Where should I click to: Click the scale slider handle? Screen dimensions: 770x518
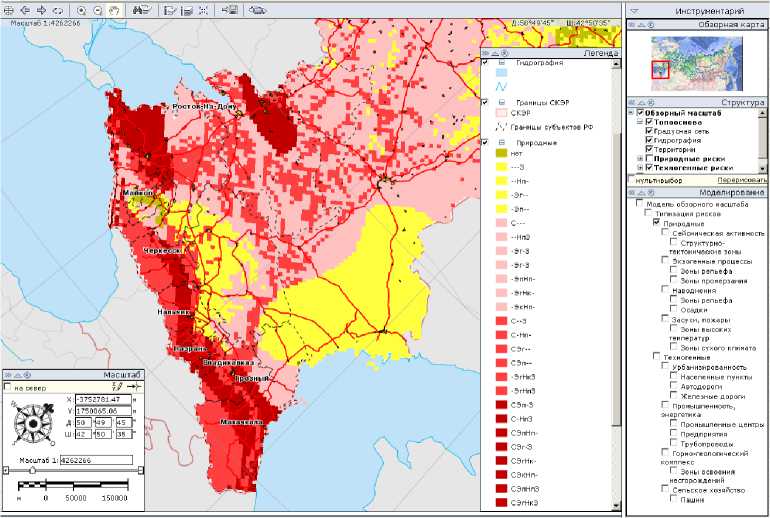pyautogui.click(x=32, y=470)
